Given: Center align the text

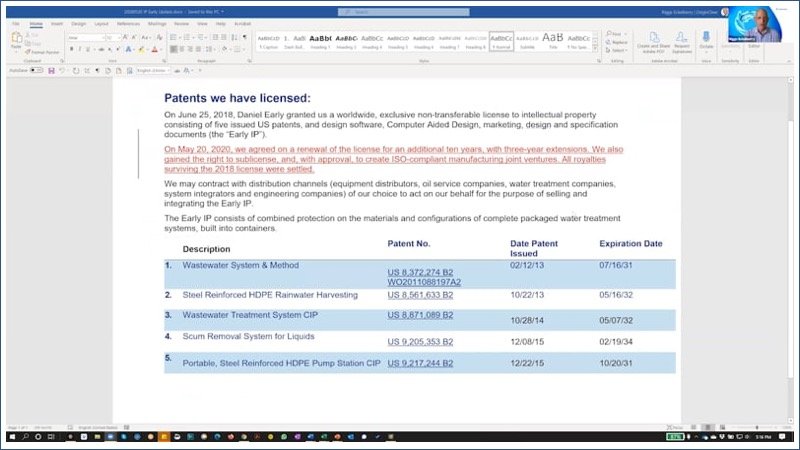Looking at the screenshot, I should pyautogui.click(x=182, y=49).
